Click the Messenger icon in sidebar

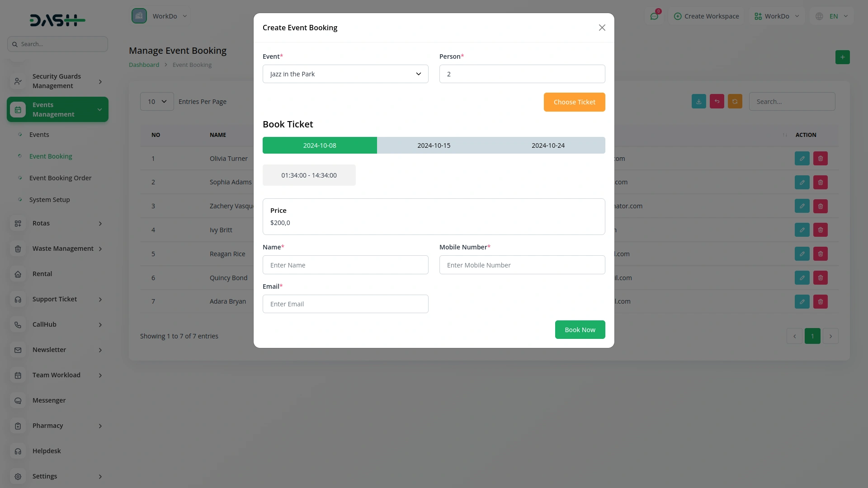click(x=18, y=400)
